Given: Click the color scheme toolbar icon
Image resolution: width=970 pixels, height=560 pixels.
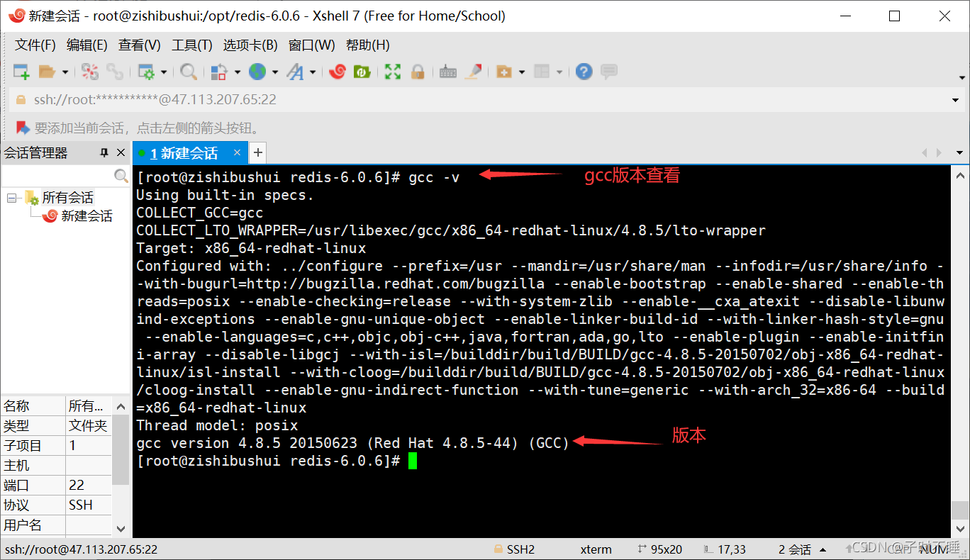Looking at the screenshot, I should pyautogui.click(x=219, y=72).
